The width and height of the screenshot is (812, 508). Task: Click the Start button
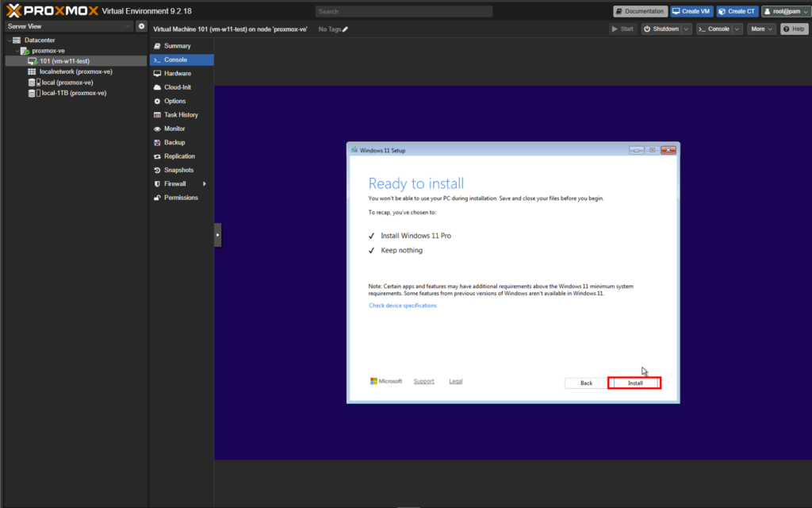click(x=622, y=29)
